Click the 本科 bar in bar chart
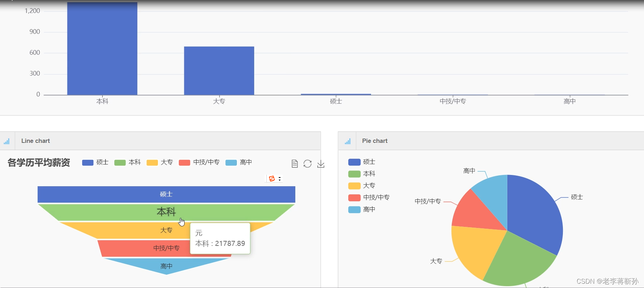Screen dimensions: 644x288 click(102, 49)
